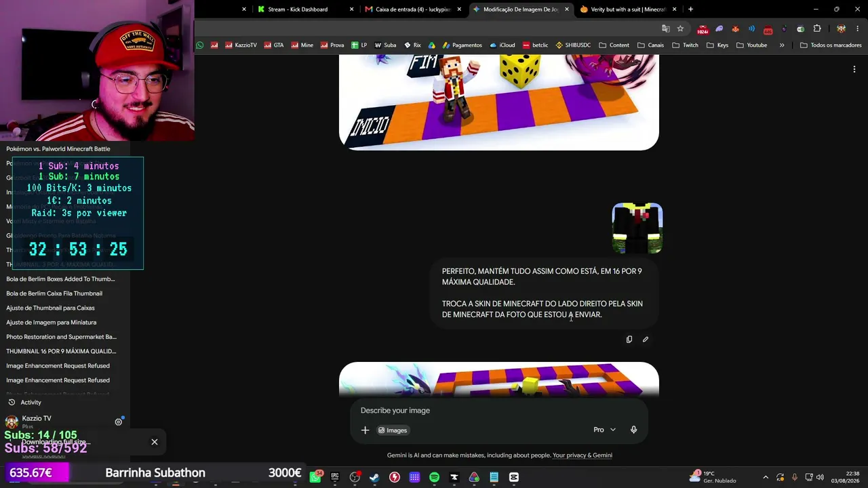
Task: Open the attached Minecraft skin thumbnail
Action: point(637,228)
